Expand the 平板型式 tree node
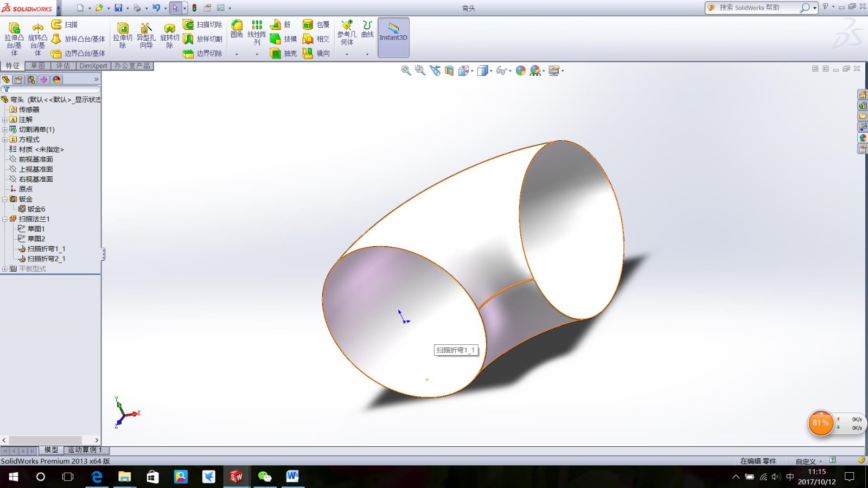The image size is (868, 488). click(x=5, y=269)
